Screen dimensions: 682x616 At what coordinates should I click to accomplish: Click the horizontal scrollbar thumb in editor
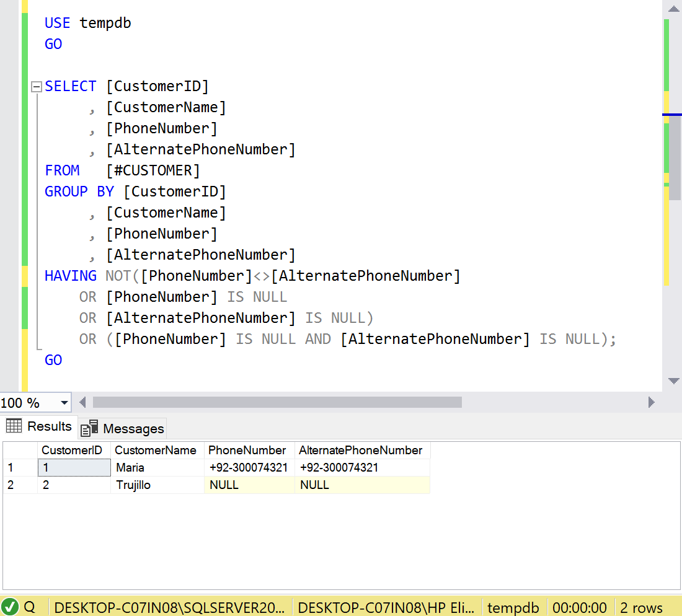click(277, 403)
